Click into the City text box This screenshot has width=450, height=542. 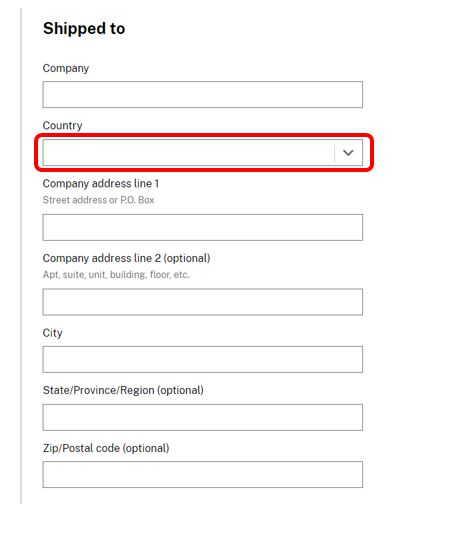coord(203,359)
